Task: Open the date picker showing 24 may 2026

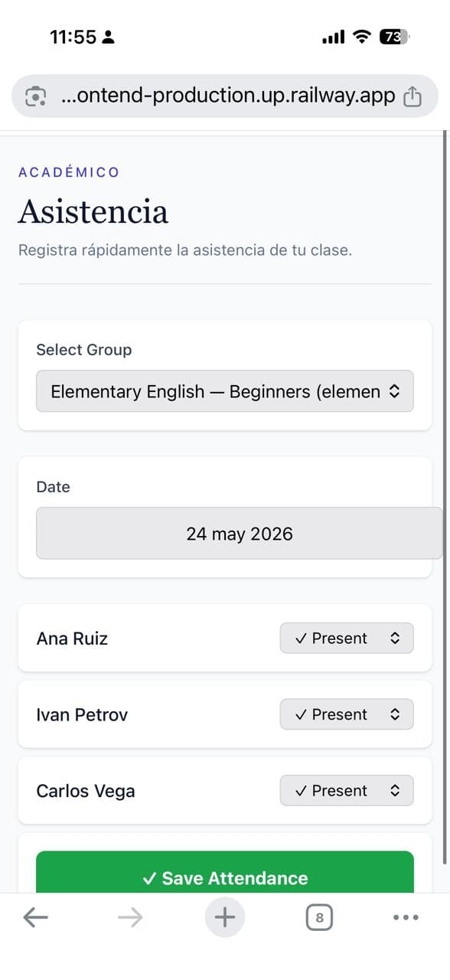Action: (240, 533)
